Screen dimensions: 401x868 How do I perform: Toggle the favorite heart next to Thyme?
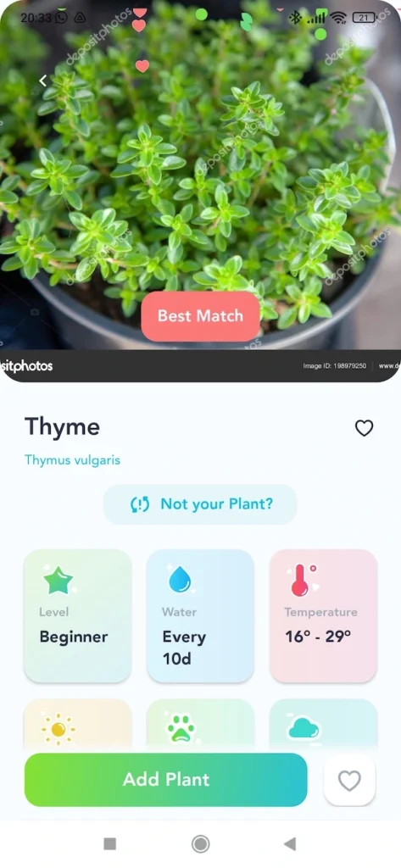pos(364,427)
